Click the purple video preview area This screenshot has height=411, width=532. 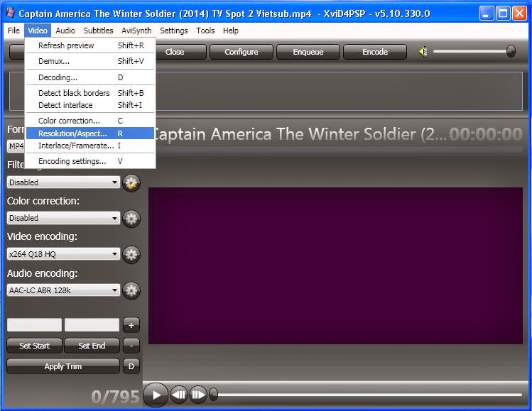click(335, 266)
